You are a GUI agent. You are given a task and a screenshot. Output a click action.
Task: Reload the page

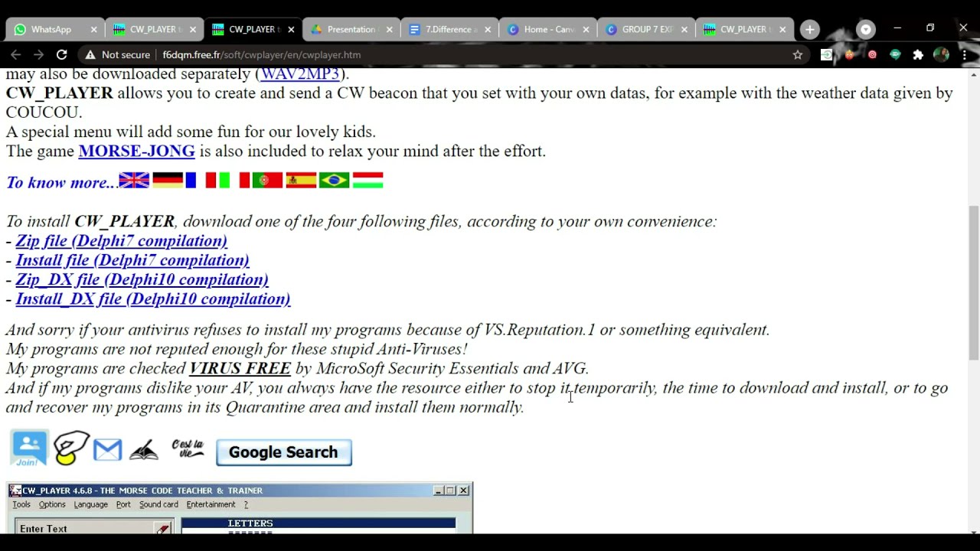[x=62, y=54]
